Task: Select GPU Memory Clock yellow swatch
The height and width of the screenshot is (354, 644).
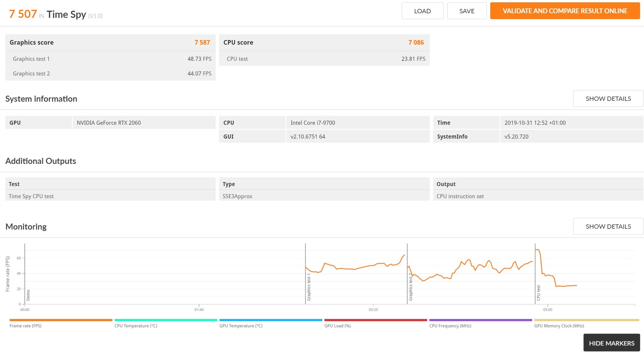Action: click(586, 320)
